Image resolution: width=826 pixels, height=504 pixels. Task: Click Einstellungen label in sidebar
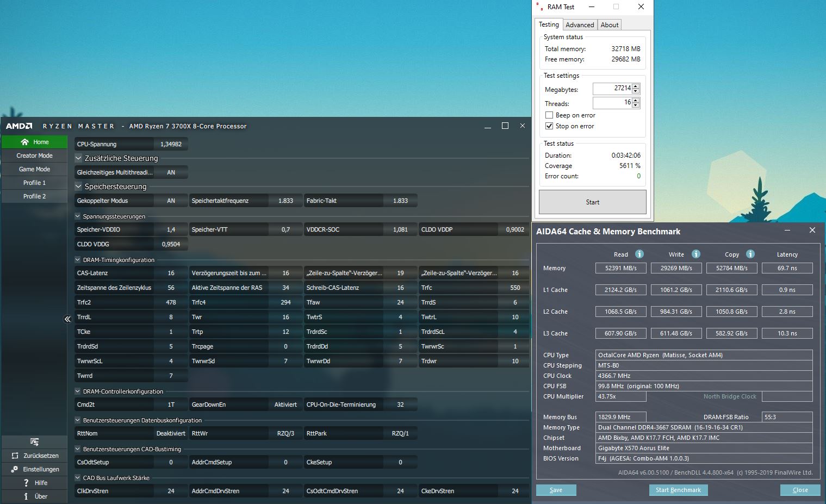[x=41, y=469]
